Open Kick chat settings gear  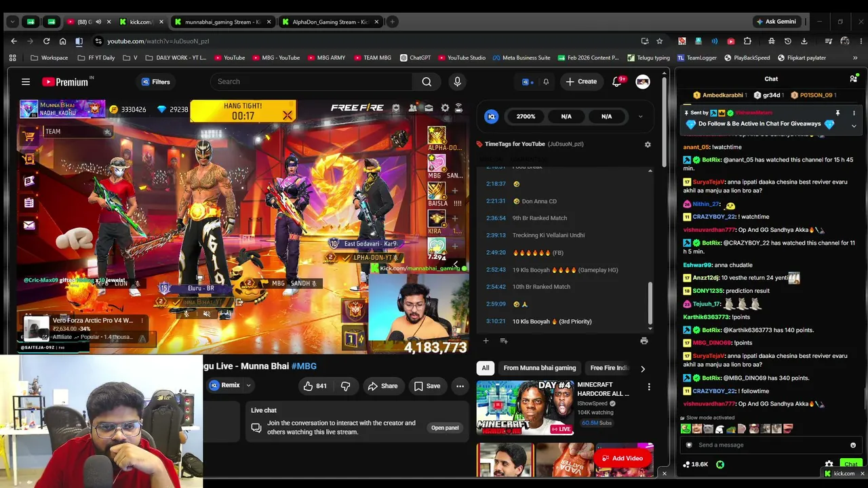click(x=829, y=464)
